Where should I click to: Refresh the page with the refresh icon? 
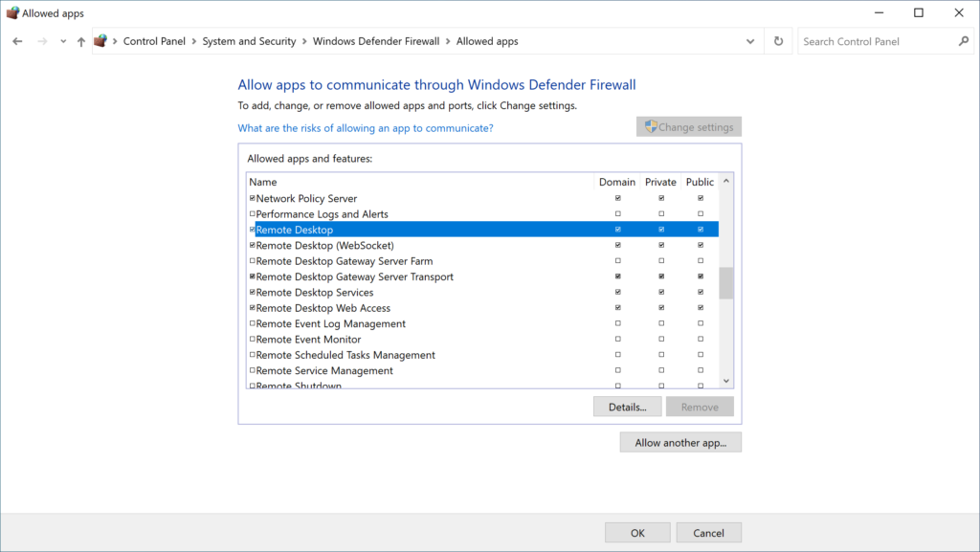777,40
